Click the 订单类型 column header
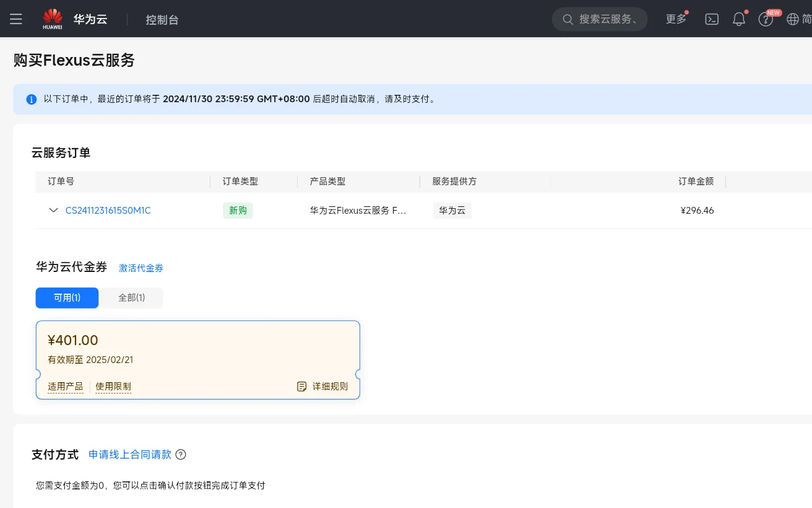The width and height of the screenshot is (812, 508). (x=240, y=182)
